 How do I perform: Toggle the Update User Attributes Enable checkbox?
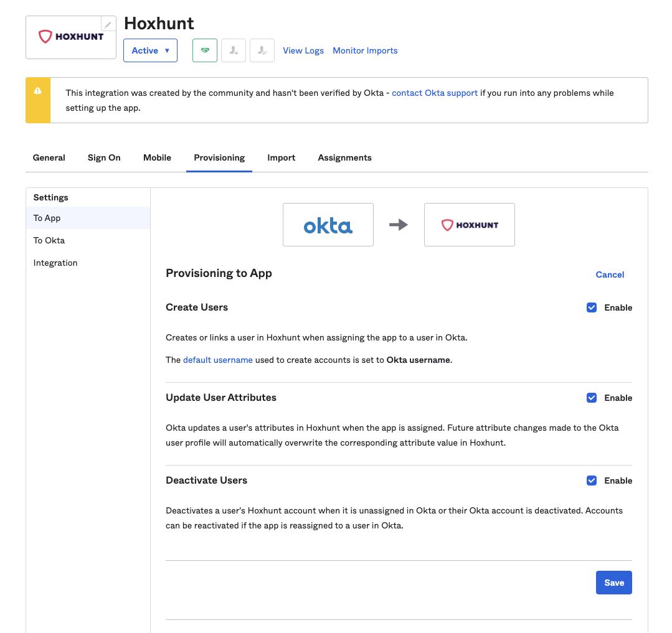592,398
